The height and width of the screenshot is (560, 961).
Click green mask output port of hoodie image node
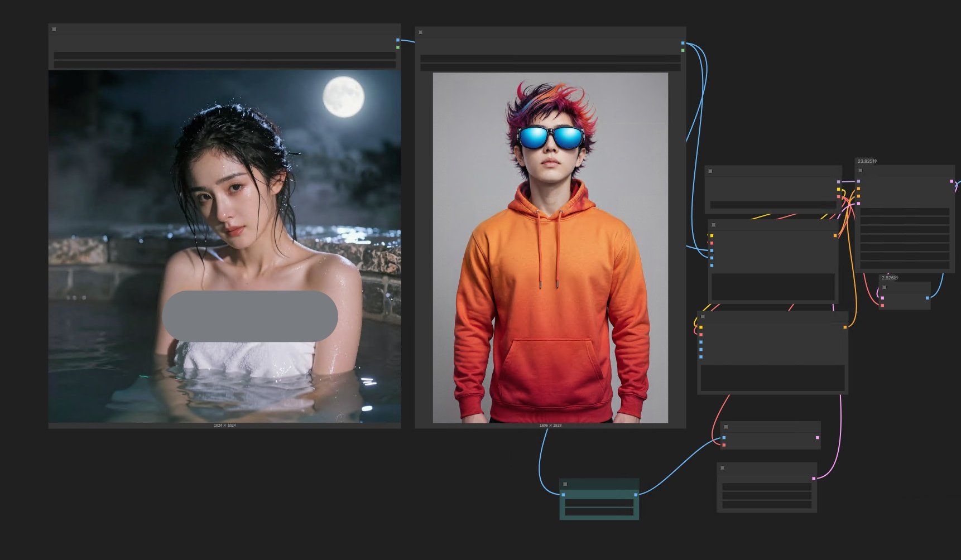pos(683,50)
